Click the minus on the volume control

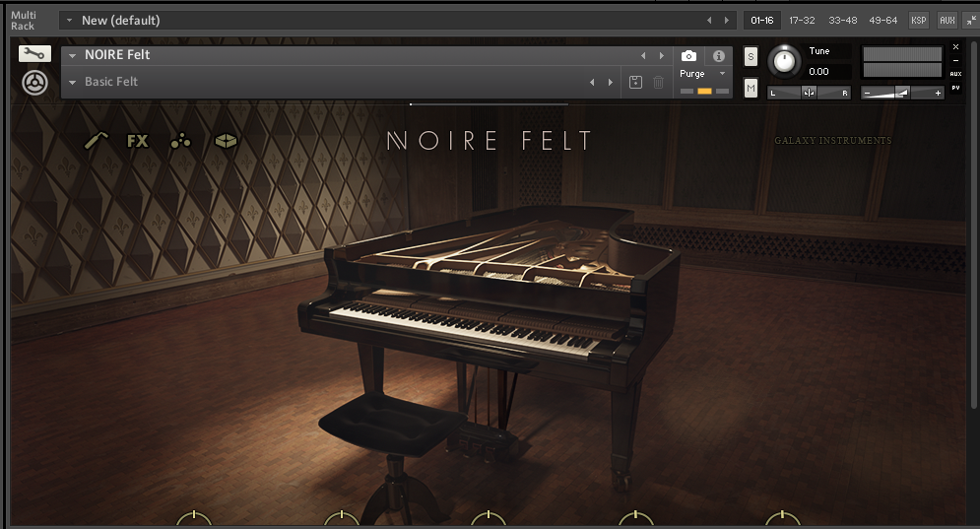pos(867,93)
